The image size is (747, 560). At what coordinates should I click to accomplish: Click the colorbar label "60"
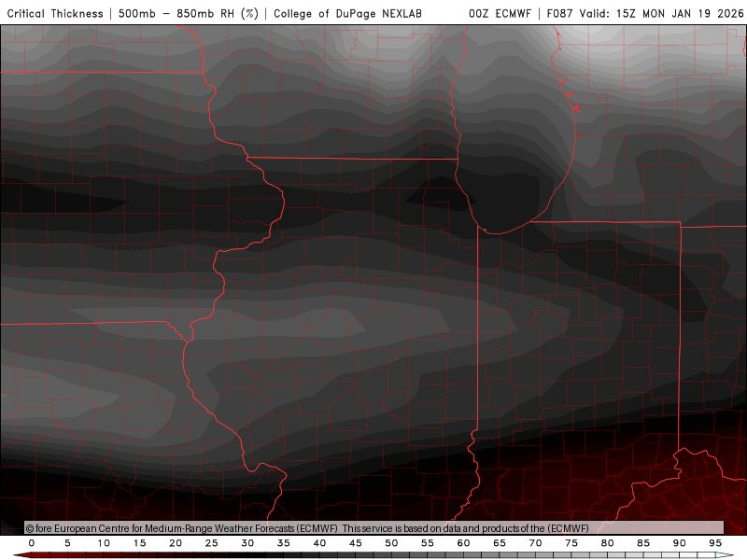coord(463,543)
